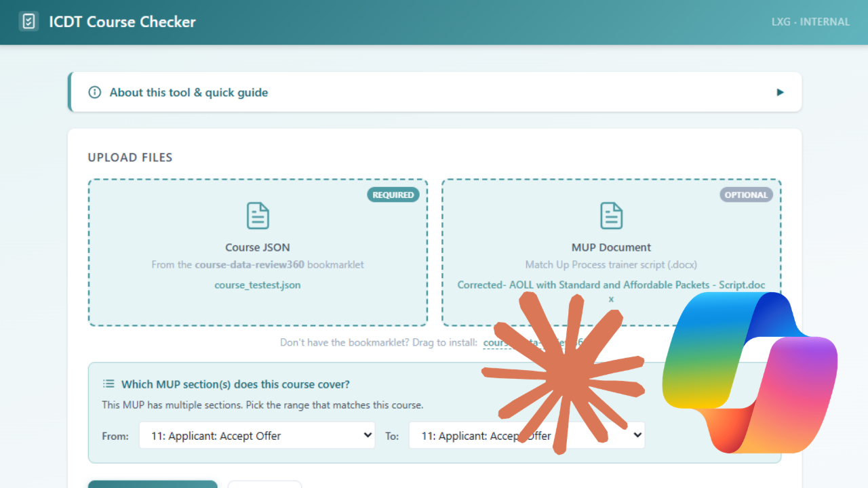
Task: Click the LXG - INTERNAL header label
Action: (x=810, y=21)
